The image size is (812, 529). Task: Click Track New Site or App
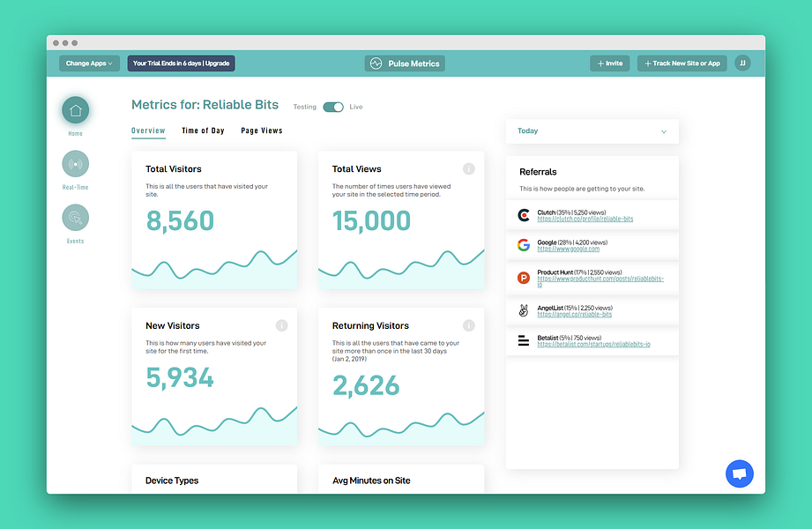(682, 63)
